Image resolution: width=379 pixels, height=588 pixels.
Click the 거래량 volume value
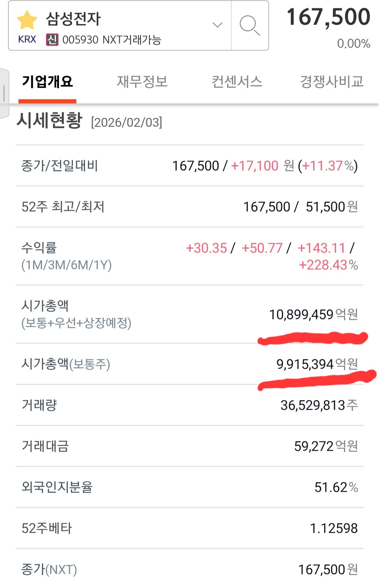pyautogui.click(x=319, y=405)
